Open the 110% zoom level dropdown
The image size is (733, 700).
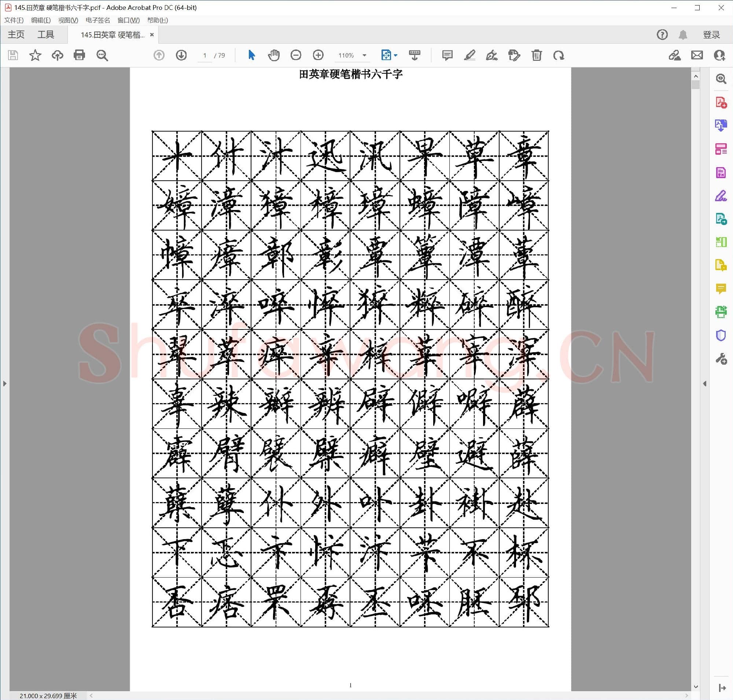click(364, 55)
